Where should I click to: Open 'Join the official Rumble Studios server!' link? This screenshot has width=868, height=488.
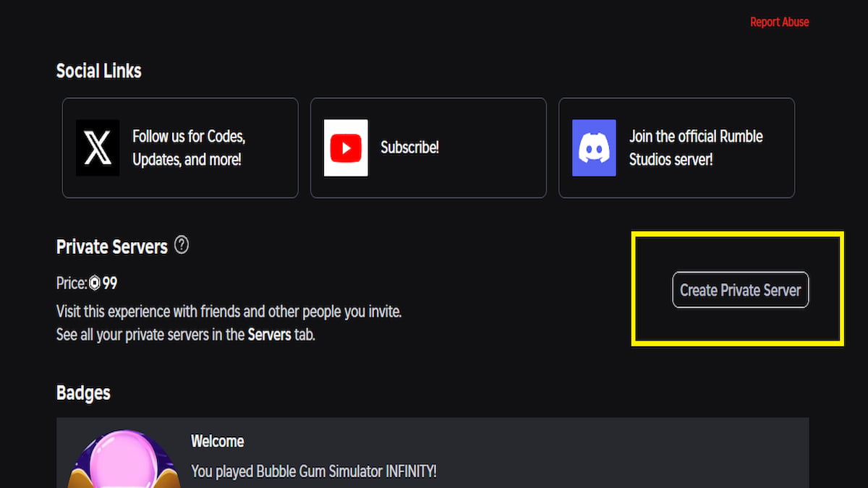click(676, 147)
